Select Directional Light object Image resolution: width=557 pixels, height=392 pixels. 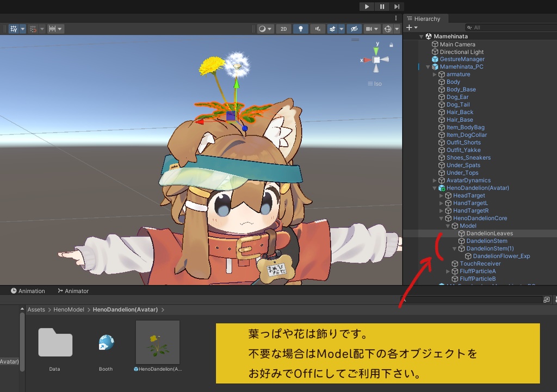461,52
